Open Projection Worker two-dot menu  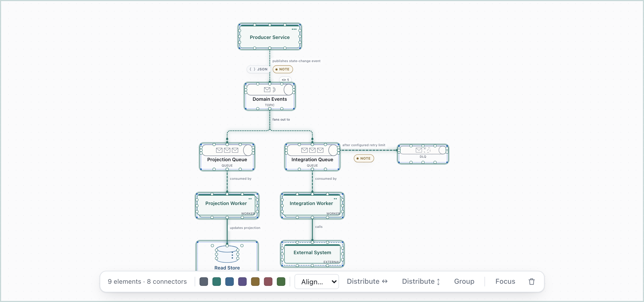coord(250,199)
